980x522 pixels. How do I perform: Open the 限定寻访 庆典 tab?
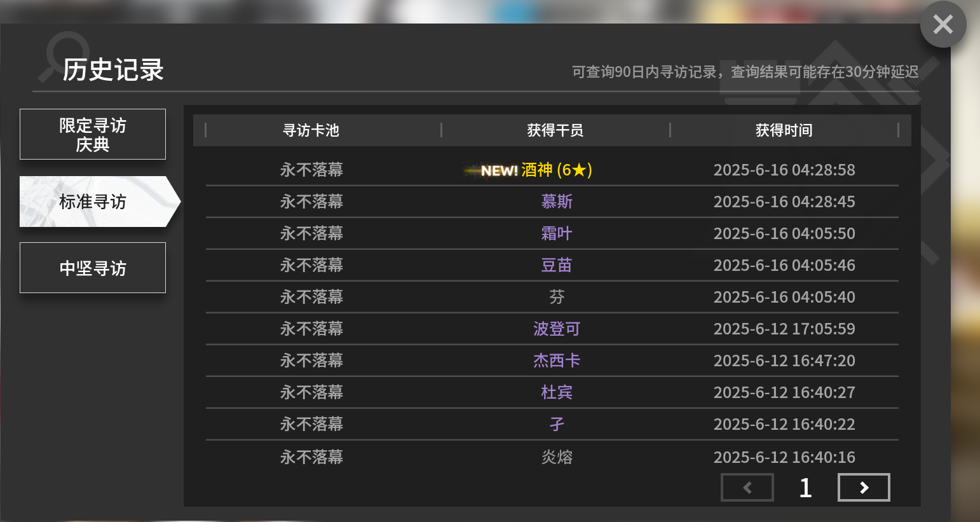[x=93, y=134]
